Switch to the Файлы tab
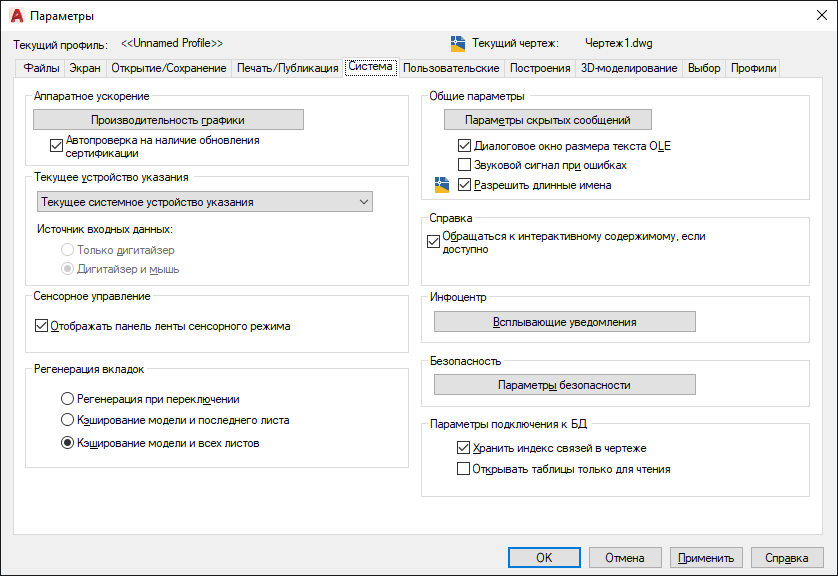 point(42,68)
